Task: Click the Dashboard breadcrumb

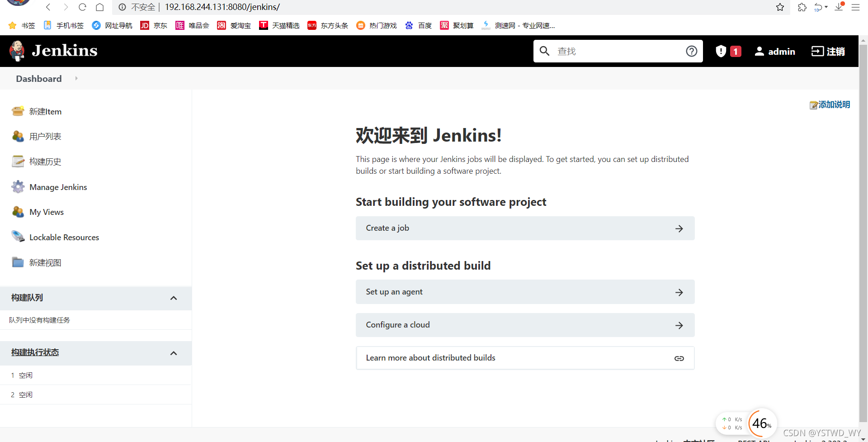Action: 39,79
